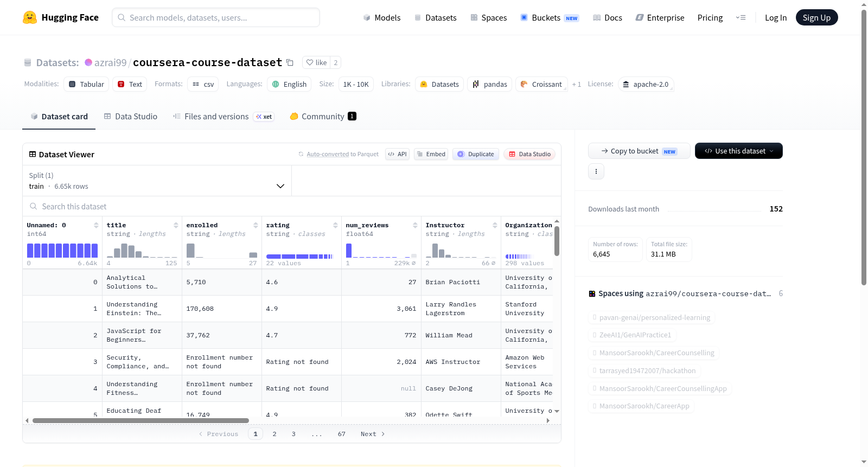Click the Text modality tag
The width and height of the screenshot is (868, 467).
tap(130, 84)
